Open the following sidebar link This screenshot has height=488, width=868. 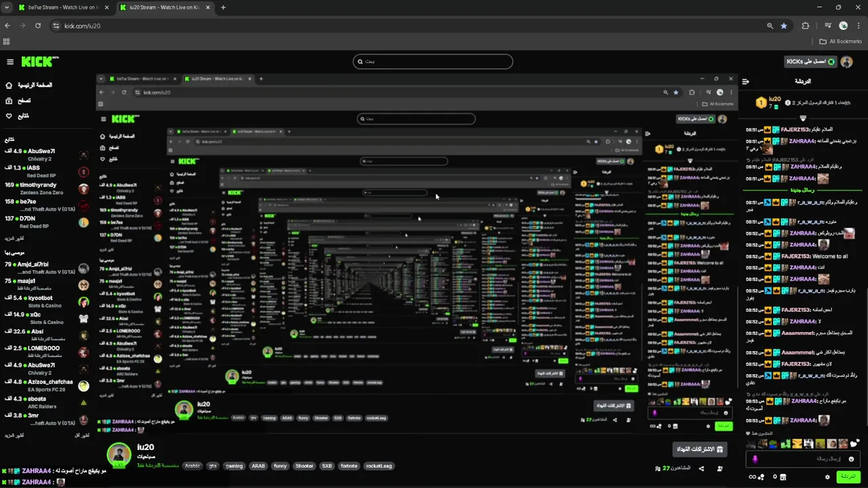point(18,116)
